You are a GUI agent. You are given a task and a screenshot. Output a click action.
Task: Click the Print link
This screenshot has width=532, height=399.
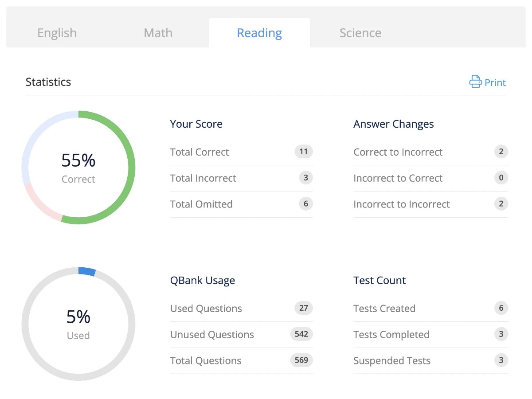point(495,82)
